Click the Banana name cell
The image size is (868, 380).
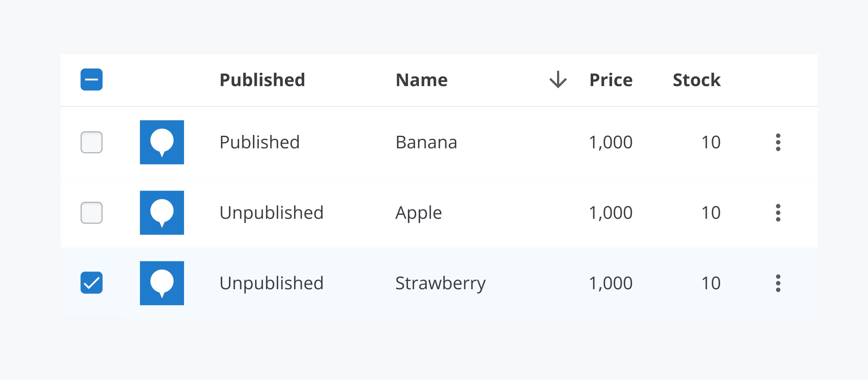[426, 142]
